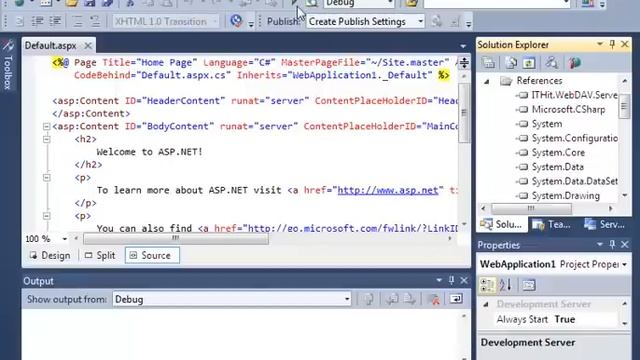Click the editor horizontal scrollbar thumb
This screenshot has height=360, width=640.
(x=176, y=239)
